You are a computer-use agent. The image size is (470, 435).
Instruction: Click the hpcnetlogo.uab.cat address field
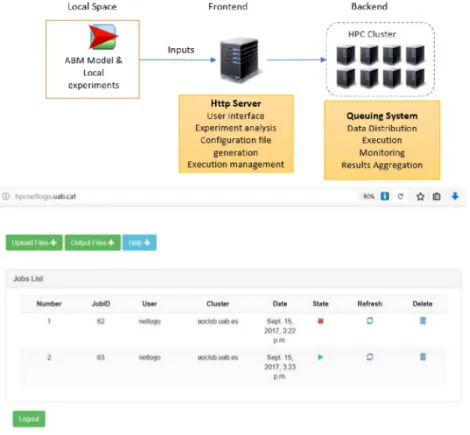pos(45,196)
